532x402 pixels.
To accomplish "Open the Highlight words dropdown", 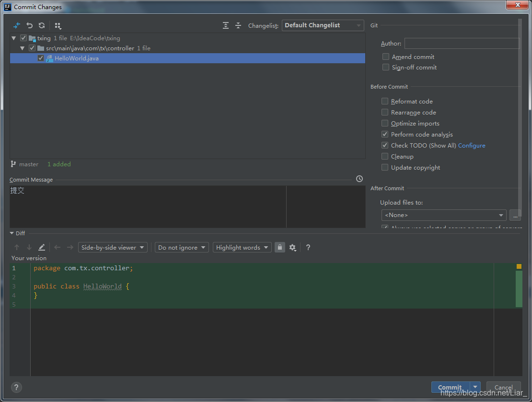I will pos(242,247).
